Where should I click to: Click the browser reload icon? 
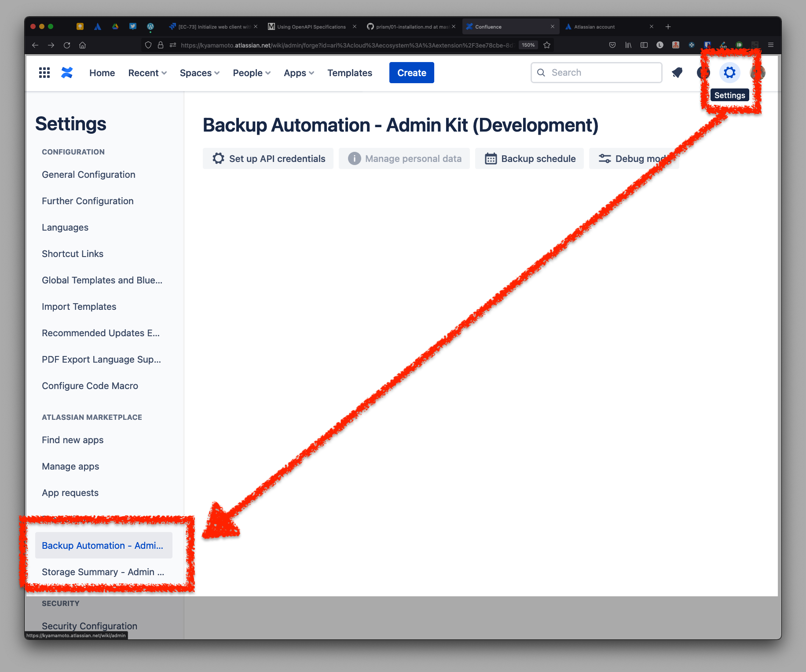(67, 45)
